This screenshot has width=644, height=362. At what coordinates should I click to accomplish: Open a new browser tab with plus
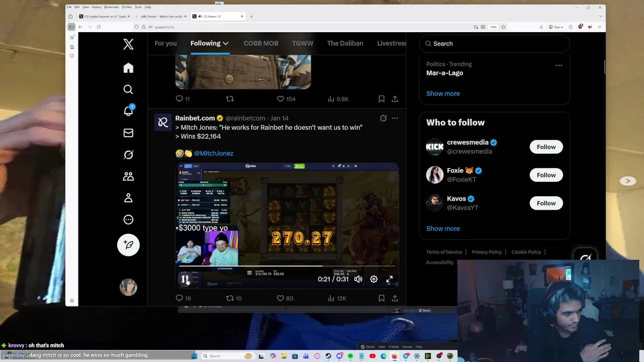[252, 16]
